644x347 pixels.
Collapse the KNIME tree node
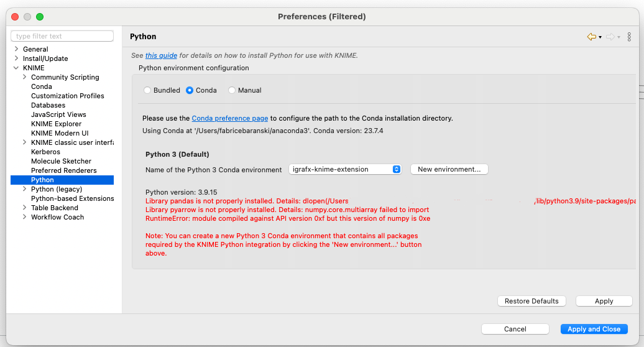point(16,68)
